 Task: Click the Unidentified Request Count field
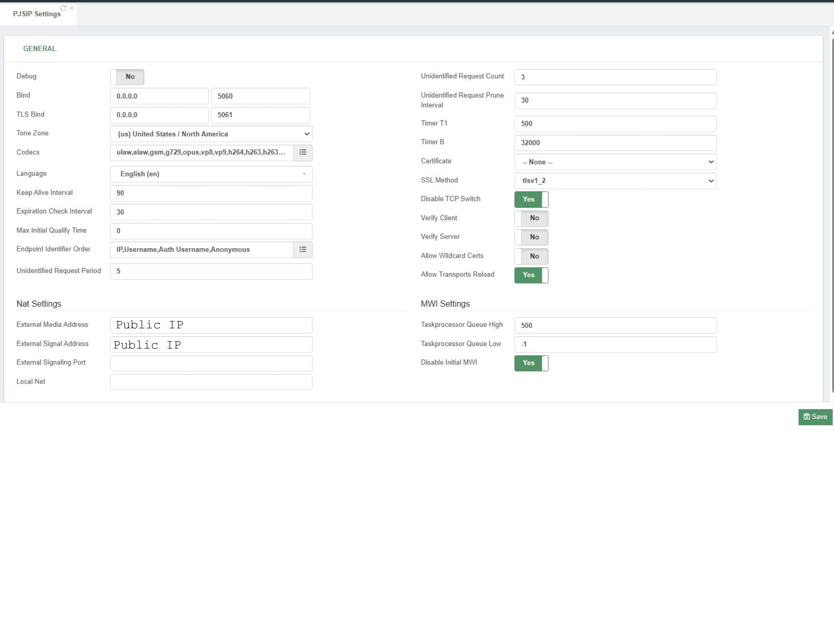pos(615,77)
